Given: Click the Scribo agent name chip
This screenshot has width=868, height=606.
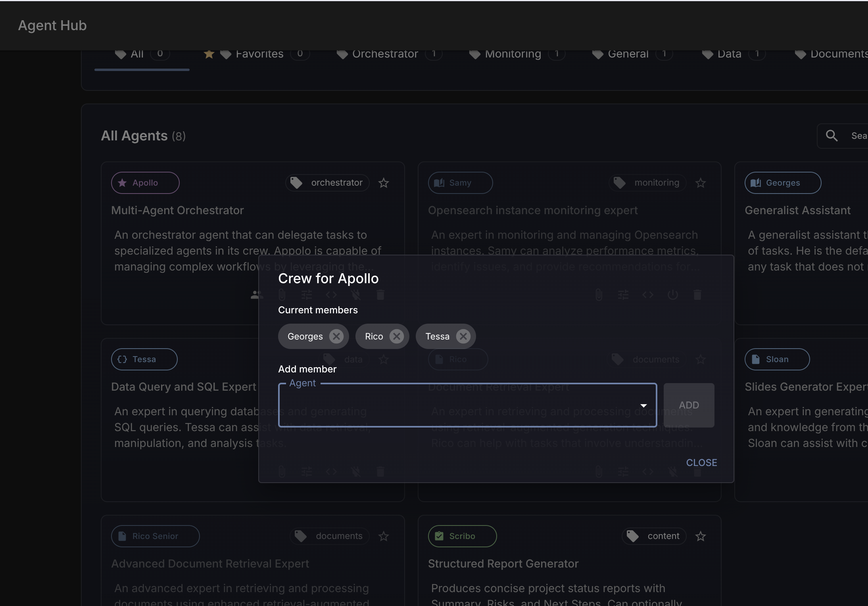Looking at the screenshot, I should click(462, 536).
